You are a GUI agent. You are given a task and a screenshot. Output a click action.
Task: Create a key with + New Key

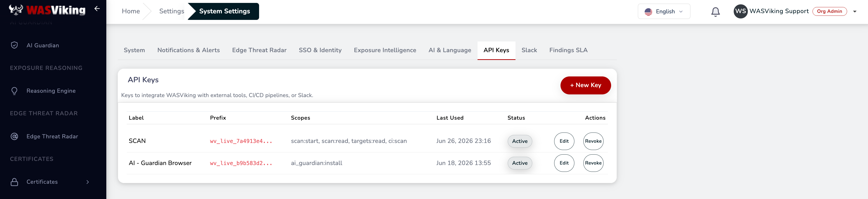(x=585, y=85)
